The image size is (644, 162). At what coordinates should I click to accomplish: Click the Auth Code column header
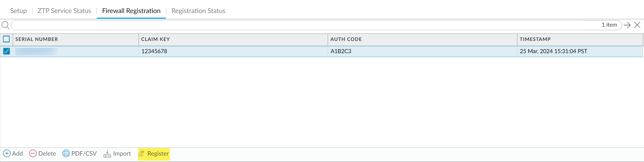pyautogui.click(x=346, y=39)
